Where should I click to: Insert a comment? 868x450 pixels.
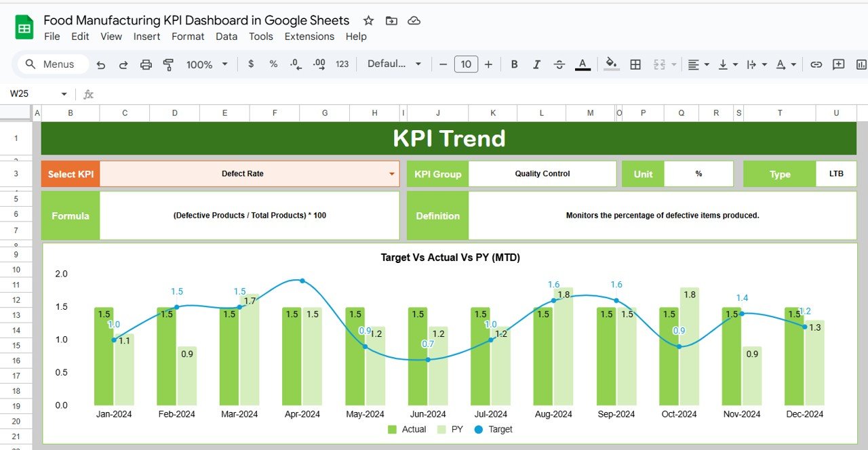click(838, 64)
